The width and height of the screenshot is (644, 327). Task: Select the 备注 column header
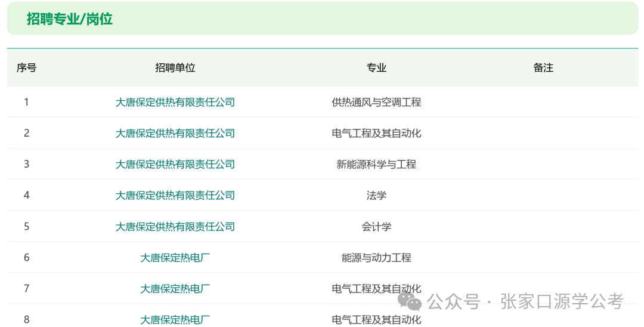pos(543,68)
